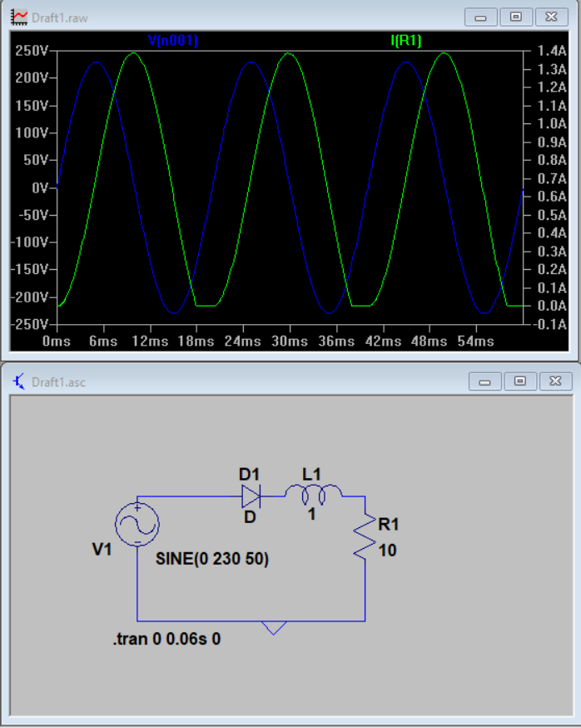Click the 30ms time axis label
The height and width of the screenshot is (728, 581).
pyautogui.click(x=290, y=342)
